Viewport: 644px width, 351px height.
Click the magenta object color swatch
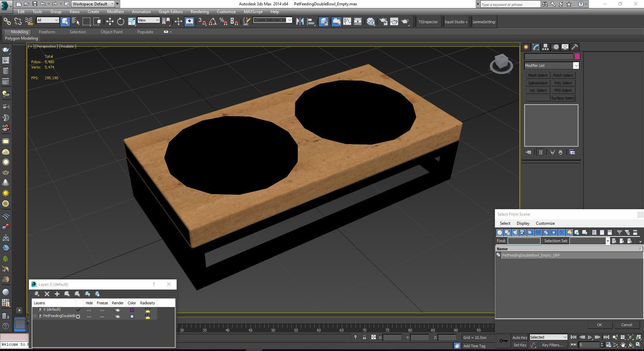point(577,56)
